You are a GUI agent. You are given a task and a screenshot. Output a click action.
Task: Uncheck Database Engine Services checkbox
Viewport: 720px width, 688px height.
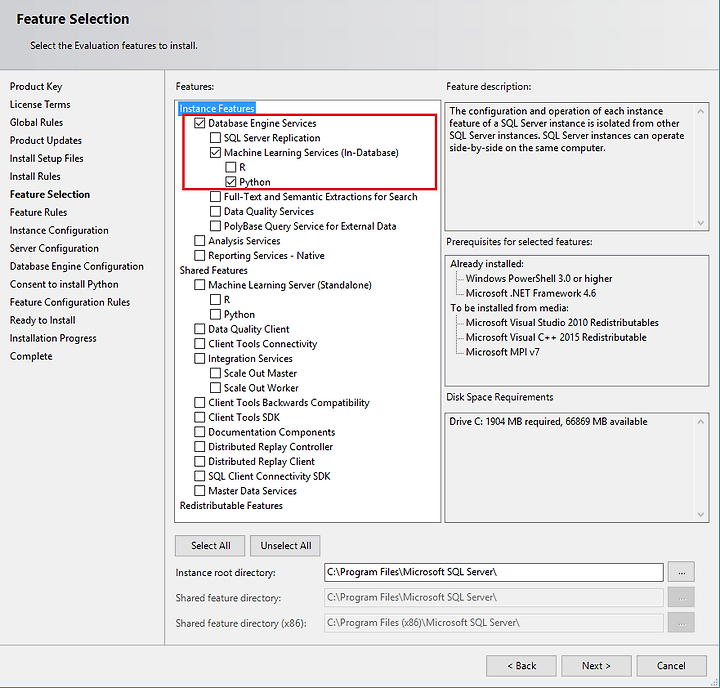(x=199, y=123)
